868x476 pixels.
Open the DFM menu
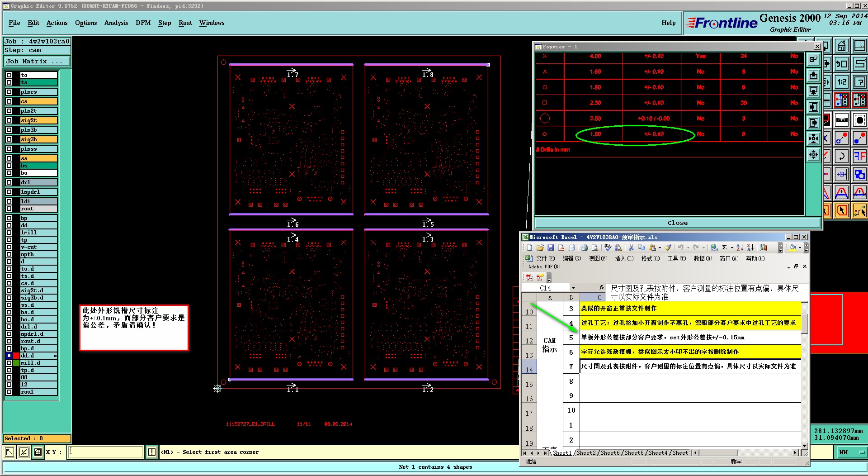(x=143, y=23)
